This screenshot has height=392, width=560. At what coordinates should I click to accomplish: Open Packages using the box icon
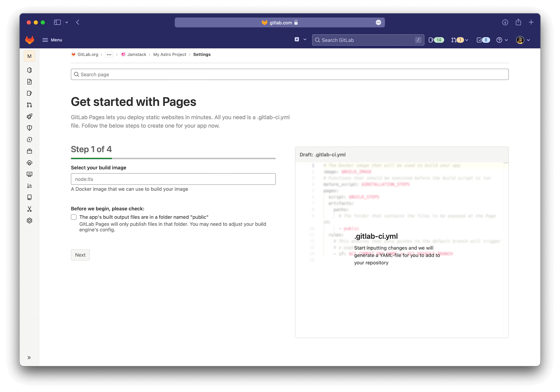pos(29,151)
